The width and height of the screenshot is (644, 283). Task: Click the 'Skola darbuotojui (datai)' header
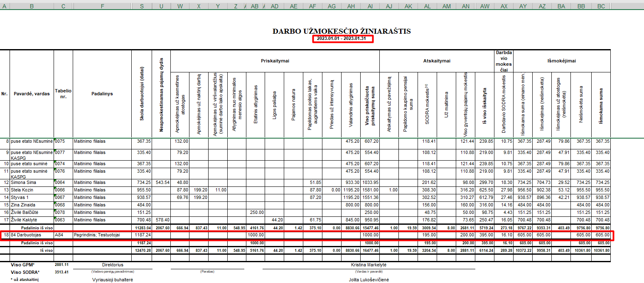142,94
